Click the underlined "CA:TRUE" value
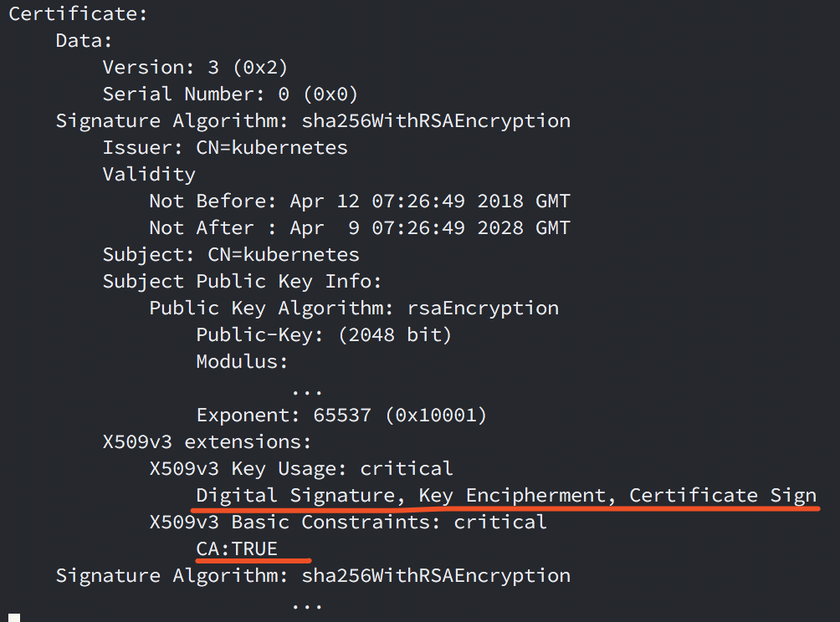Image resolution: width=840 pixels, height=622 pixels. click(237, 548)
